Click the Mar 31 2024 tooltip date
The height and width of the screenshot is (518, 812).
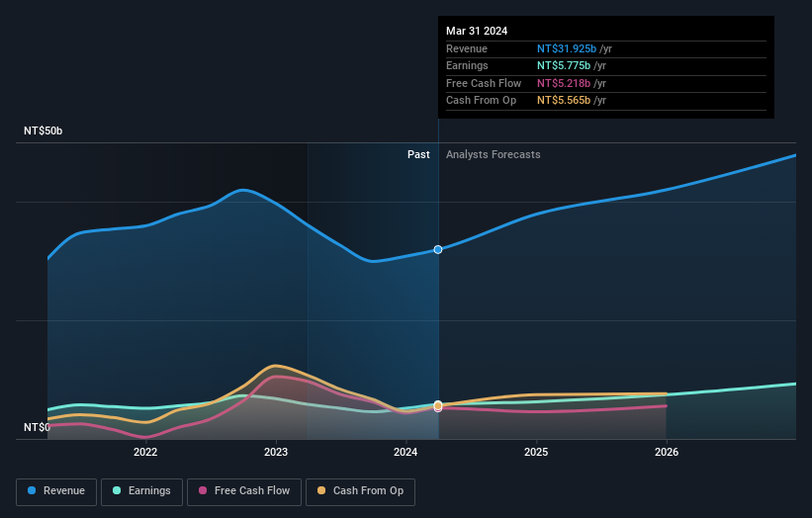click(477, 31)
